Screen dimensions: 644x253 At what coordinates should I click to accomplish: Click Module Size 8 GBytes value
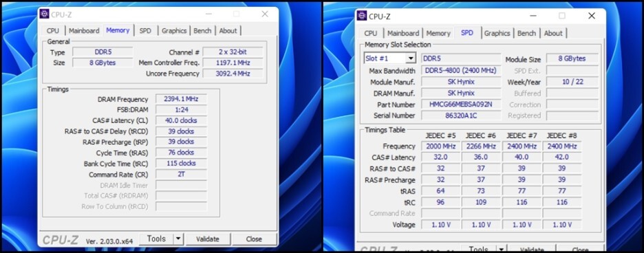(572, 58)
